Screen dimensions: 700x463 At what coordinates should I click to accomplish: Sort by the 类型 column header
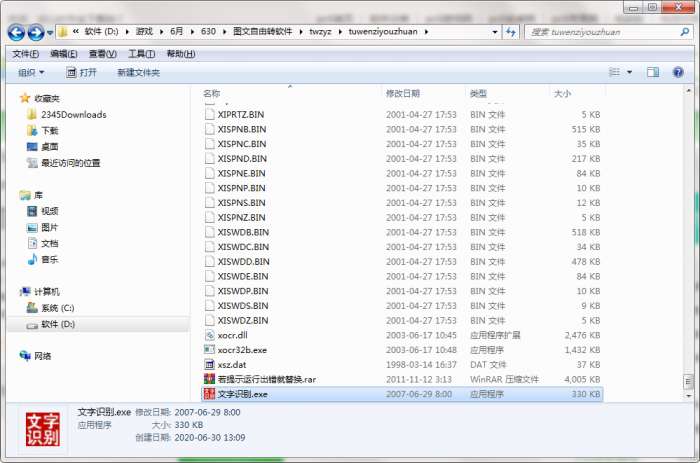(x=478, y=93)
